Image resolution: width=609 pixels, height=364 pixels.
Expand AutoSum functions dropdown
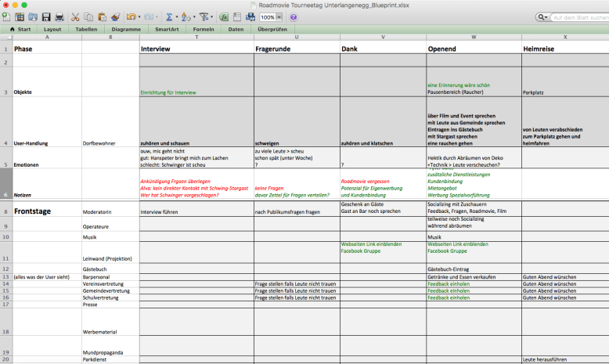(177, 17)
